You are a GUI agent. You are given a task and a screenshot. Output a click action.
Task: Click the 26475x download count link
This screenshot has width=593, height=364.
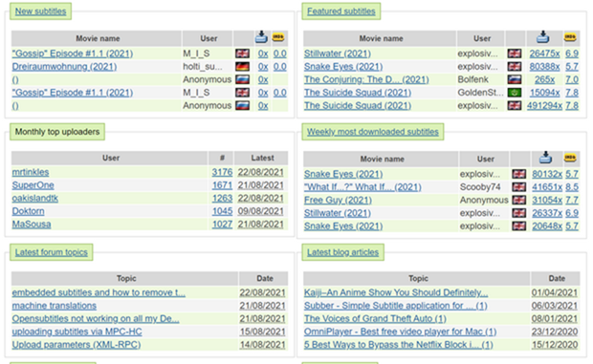point(544,54)
